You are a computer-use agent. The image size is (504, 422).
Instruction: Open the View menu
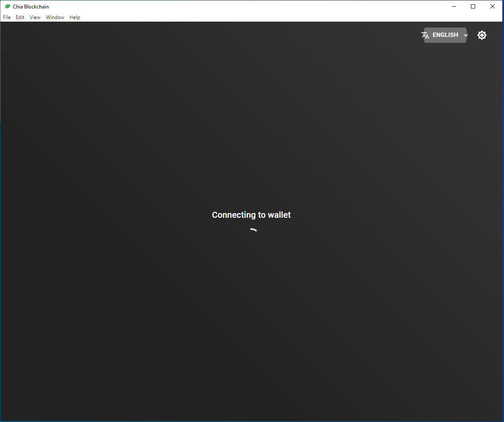pyautogui.click(x=35, y=17)
